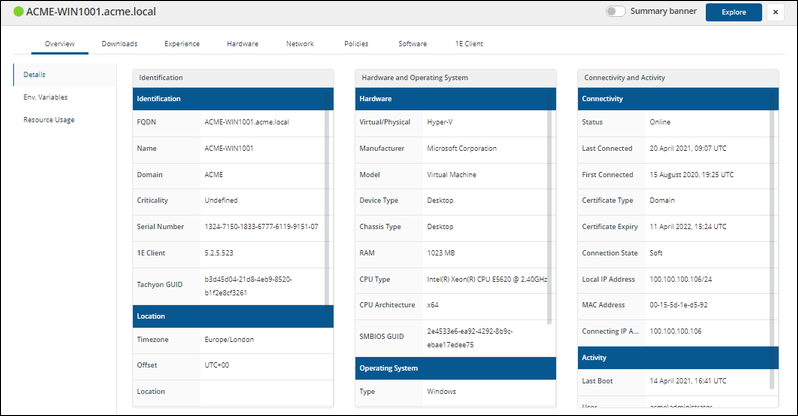This screenshot has height=416, width=798.
Task: Click the green online status indicator icon
Action: (x=17, y=12)
